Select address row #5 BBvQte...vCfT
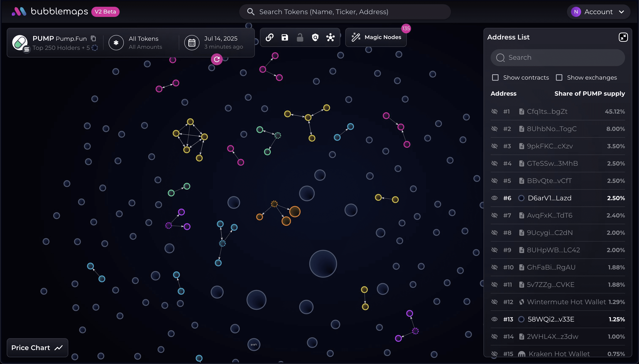 coord(558,181)
